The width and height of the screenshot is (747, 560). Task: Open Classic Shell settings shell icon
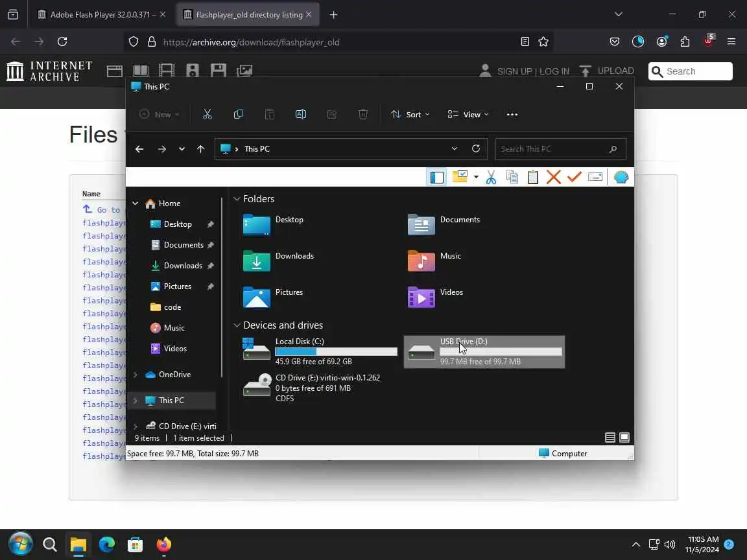pos(621,177)
